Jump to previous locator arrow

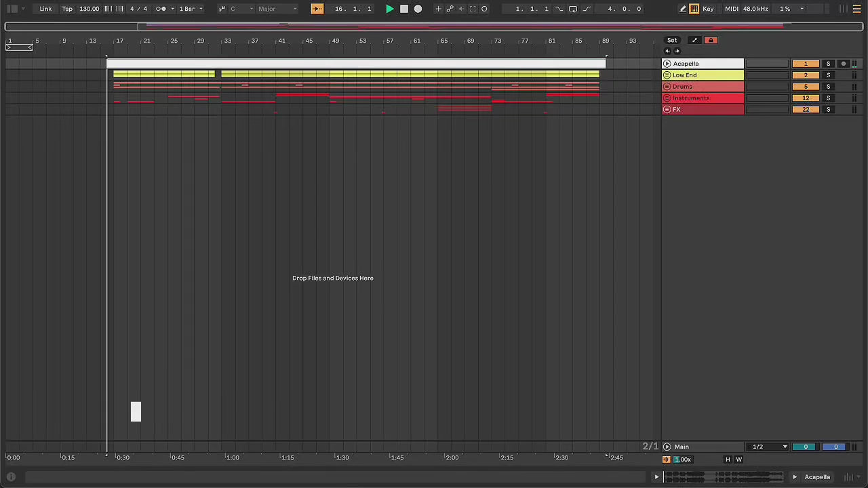pos(667,52)
